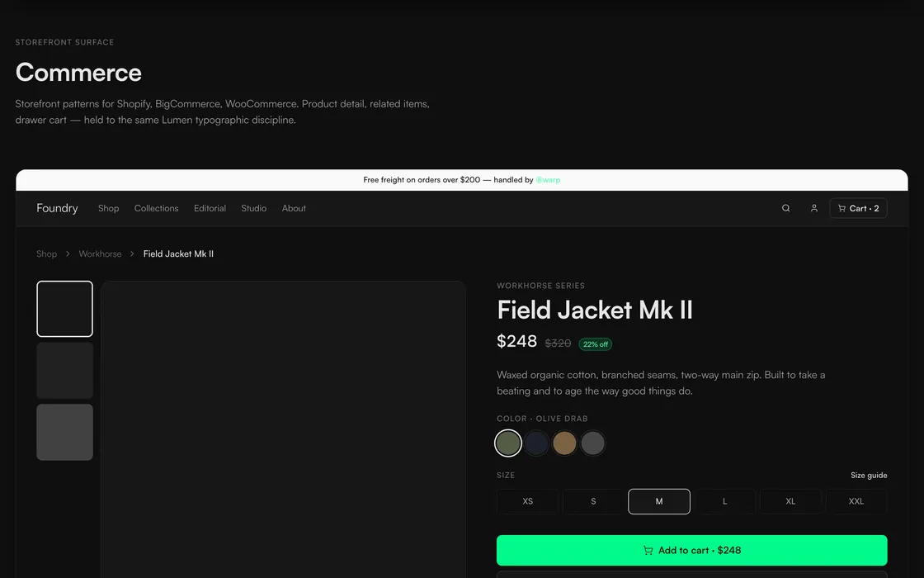924x578 pixels.
Task: Choose the navy color swatch
Action: (x=536, y=443)
